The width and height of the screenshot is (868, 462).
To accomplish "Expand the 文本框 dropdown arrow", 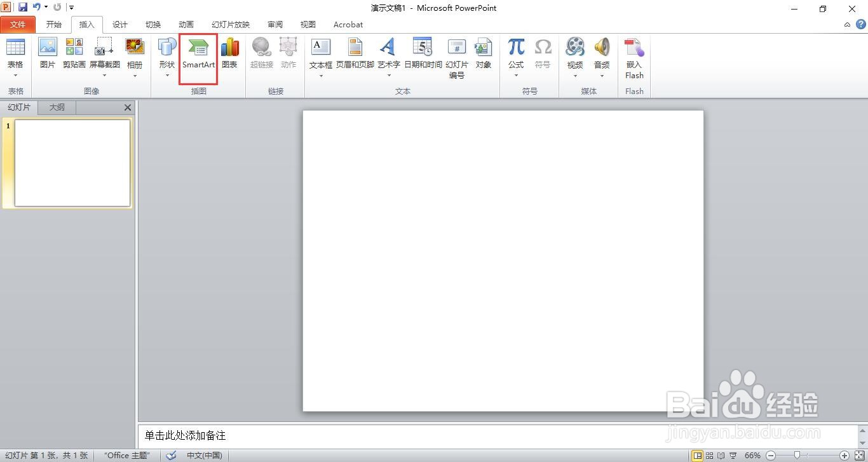I will [321, 76].
